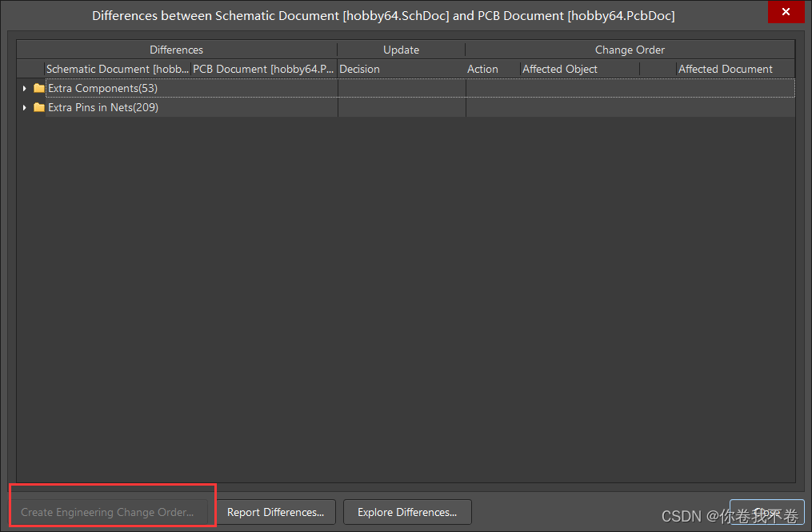The image size is (812, 532).
Task: Click the Schematic Document column header
Action: click(118, 70)
